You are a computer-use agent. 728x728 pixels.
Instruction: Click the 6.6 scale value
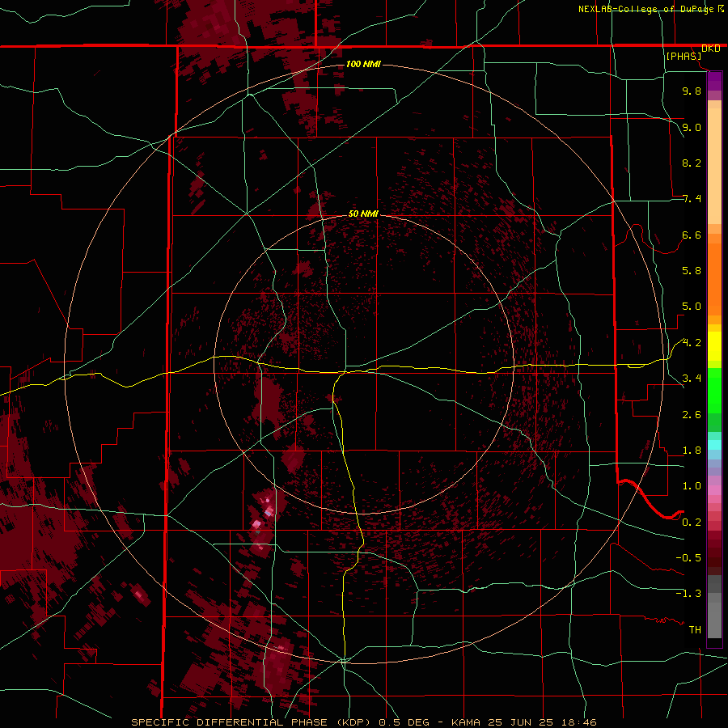(x=692, y=235)
